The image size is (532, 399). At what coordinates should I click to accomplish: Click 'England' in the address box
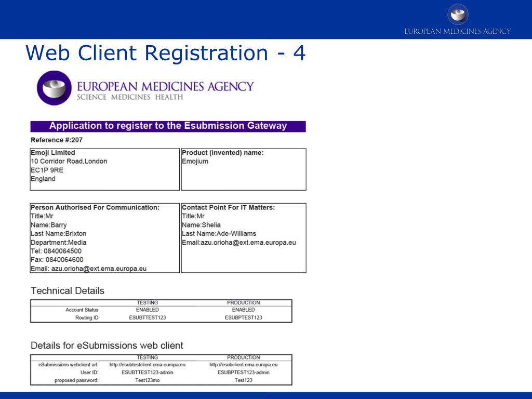pos(43,179)
